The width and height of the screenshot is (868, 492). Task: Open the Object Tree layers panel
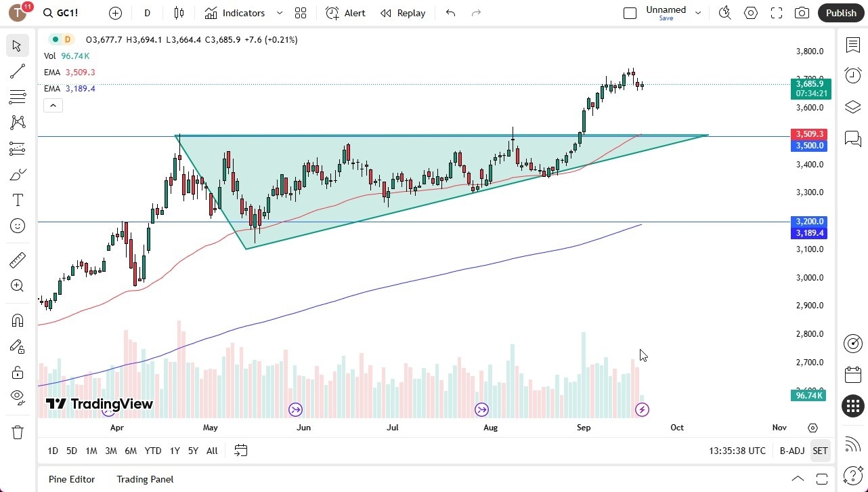(852, 106)
